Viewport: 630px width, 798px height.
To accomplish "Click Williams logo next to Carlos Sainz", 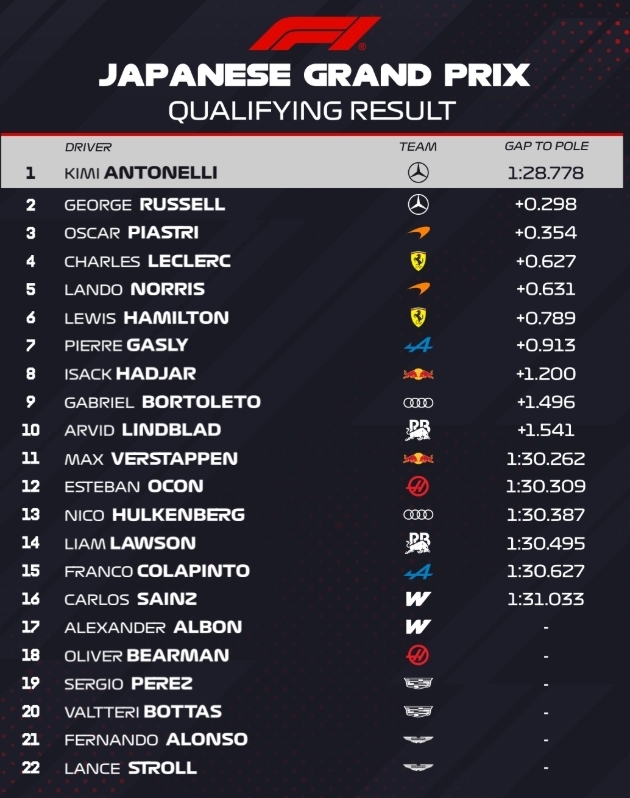I will (x=418, y=599).
